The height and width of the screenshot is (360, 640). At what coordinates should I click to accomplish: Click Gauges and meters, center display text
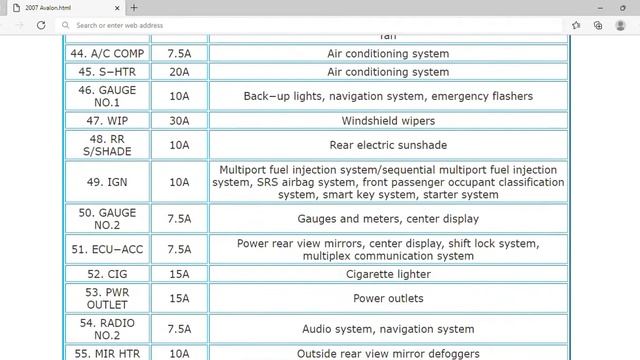[x=388, y=219]
